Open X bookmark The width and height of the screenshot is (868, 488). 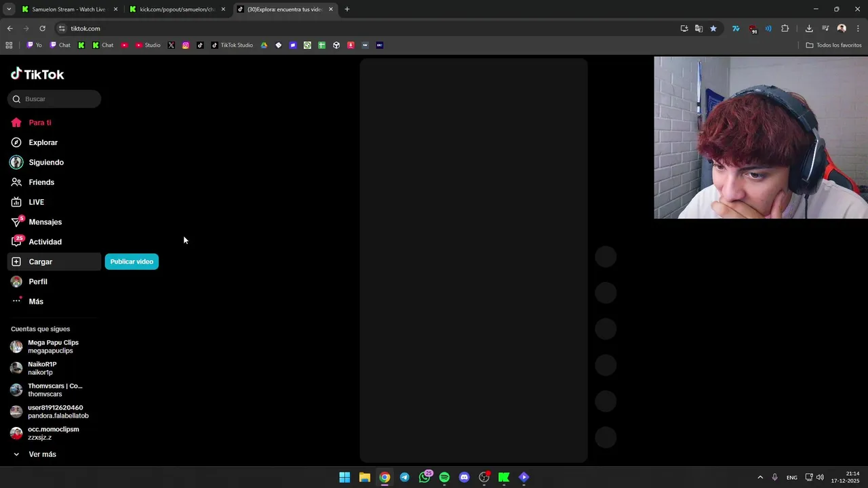coord(171,45)
